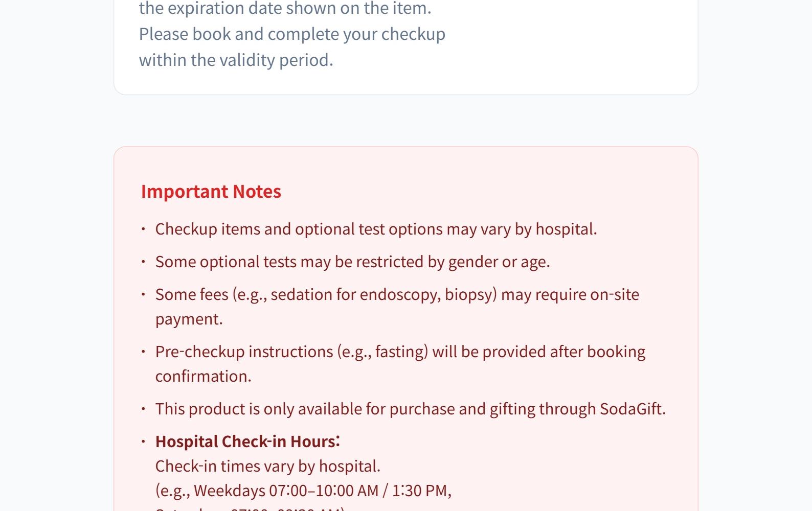
Task: Click the note about checkup items varying by hospital
Action: [376, 229]
